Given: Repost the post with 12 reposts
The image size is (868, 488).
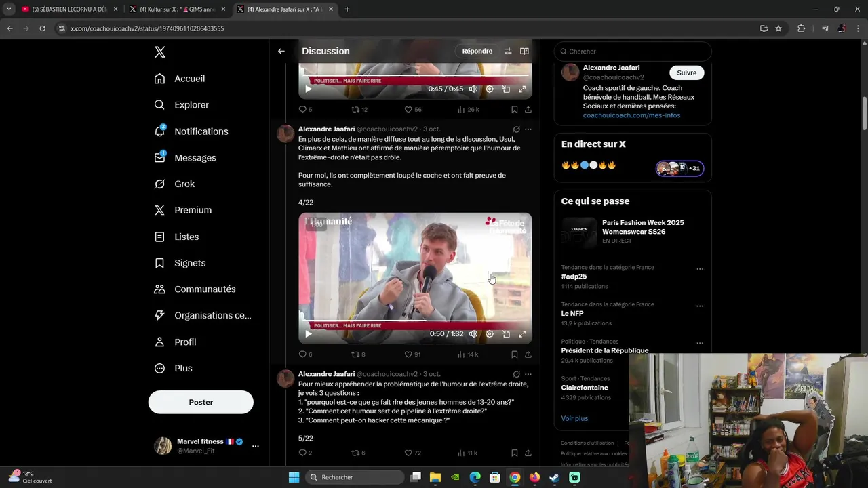Looking at the screenshot, I should [x=359, y=109].
